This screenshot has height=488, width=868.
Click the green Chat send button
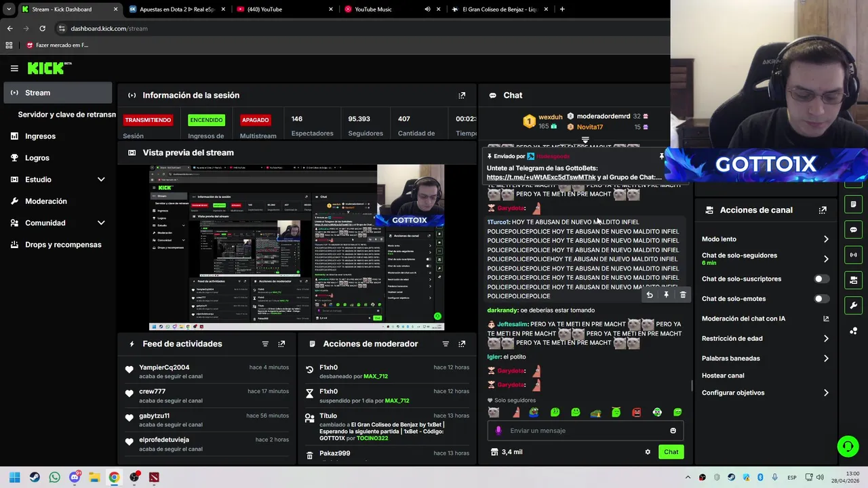pos(671,452)
